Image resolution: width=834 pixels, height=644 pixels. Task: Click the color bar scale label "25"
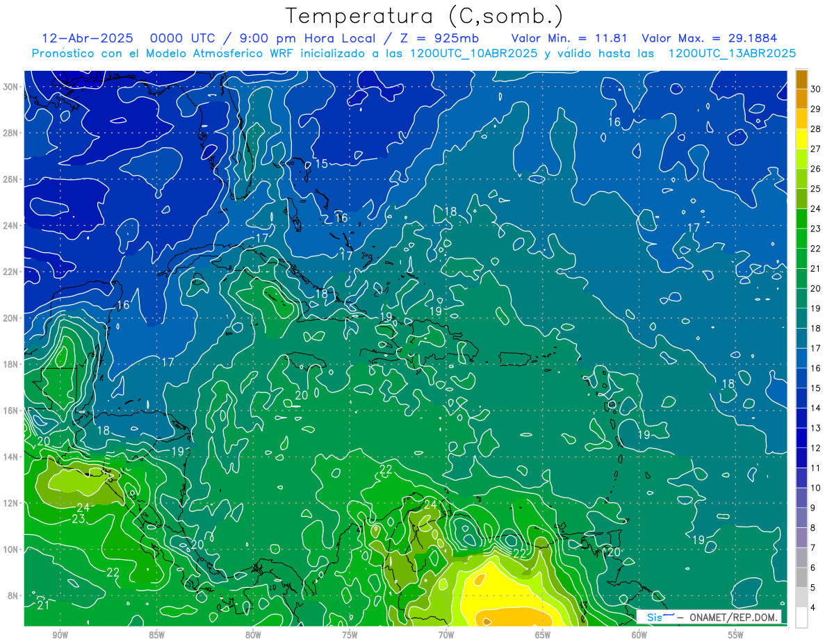coord(816,189)
